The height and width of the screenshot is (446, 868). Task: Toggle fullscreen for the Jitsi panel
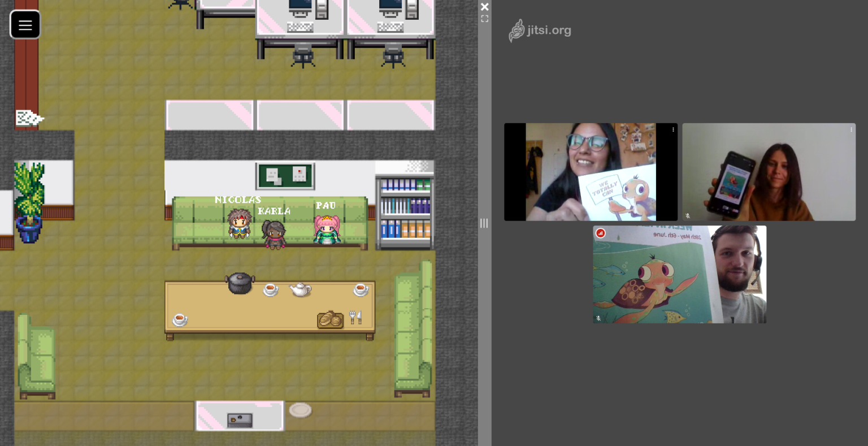tap(484, 19)
